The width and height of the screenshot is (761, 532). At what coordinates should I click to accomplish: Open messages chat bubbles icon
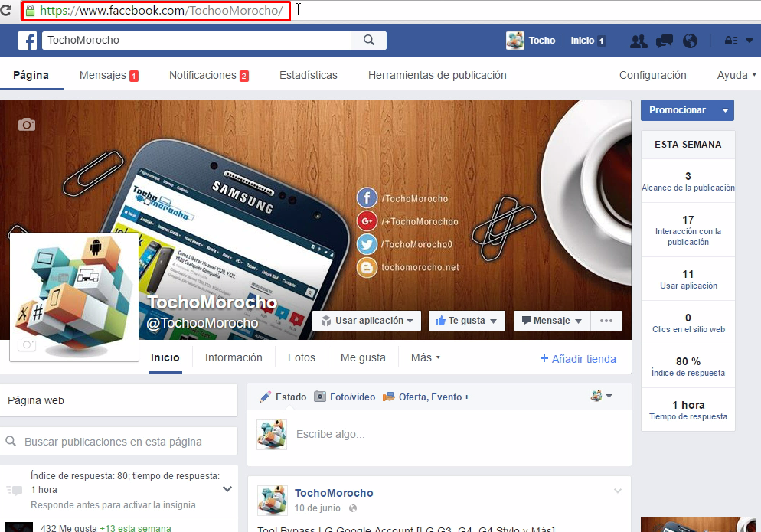(x=665, y=41)
